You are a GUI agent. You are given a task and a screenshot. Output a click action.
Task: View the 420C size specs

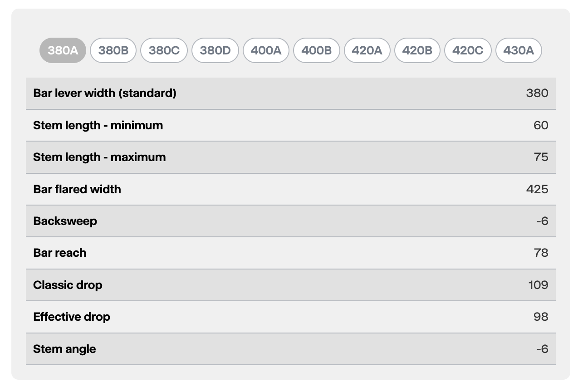pyautogui.click(x=468, y=50)
